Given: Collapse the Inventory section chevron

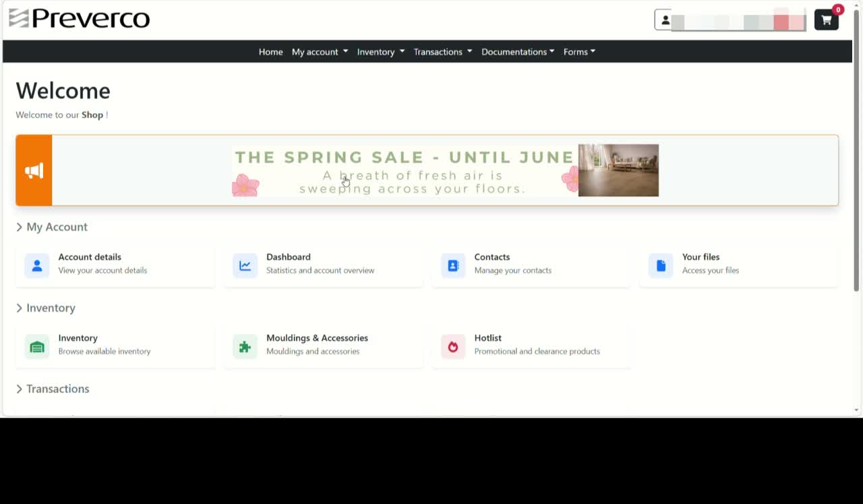Looking at the screenshot, I should click(x=20, y=308).
